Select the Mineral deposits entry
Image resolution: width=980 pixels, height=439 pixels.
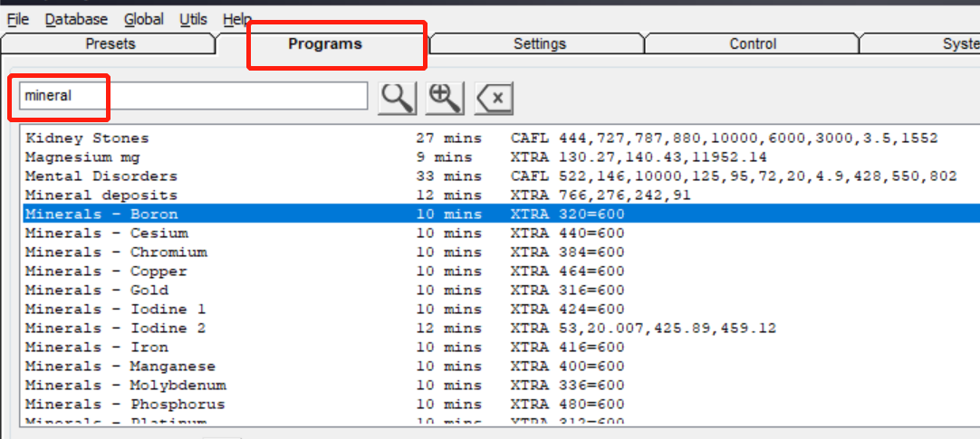click(101, 196)
